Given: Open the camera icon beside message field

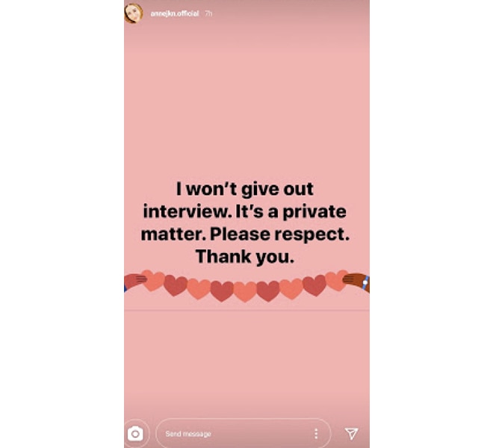Looking at the screenshot, I should [135, 434].
